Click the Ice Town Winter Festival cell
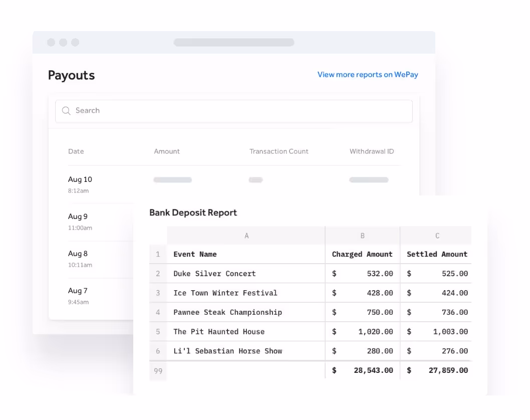530x420 pixels. tap(246, 293)
